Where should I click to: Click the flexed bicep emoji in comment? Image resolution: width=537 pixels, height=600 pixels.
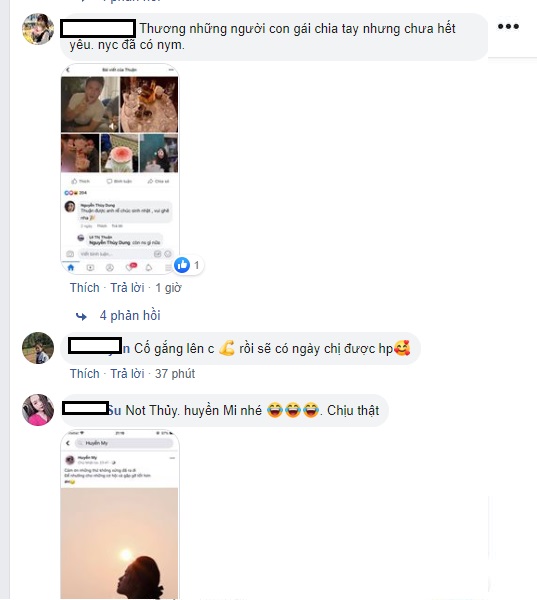227,348
